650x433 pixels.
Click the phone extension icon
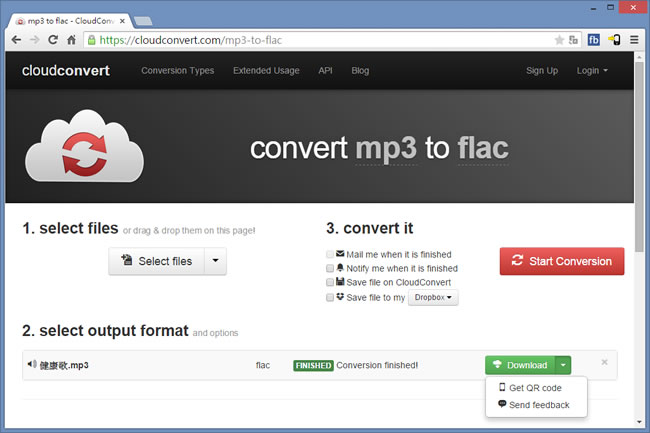614,40
